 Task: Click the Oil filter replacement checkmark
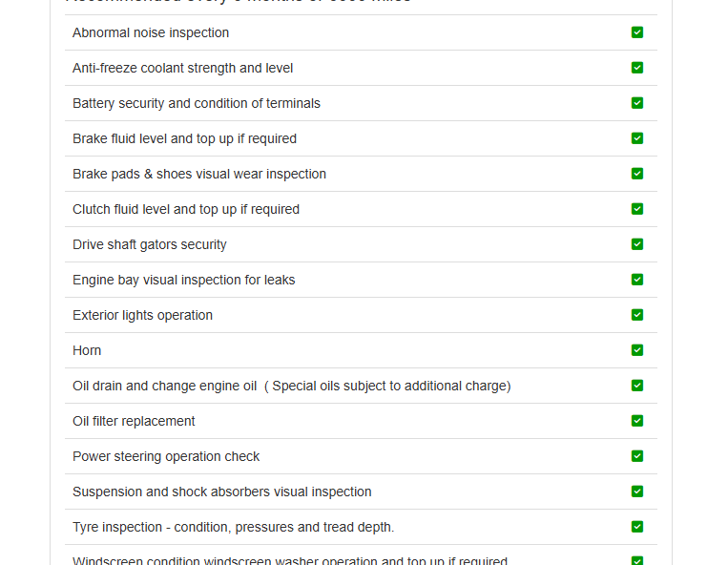coord(637,421)
